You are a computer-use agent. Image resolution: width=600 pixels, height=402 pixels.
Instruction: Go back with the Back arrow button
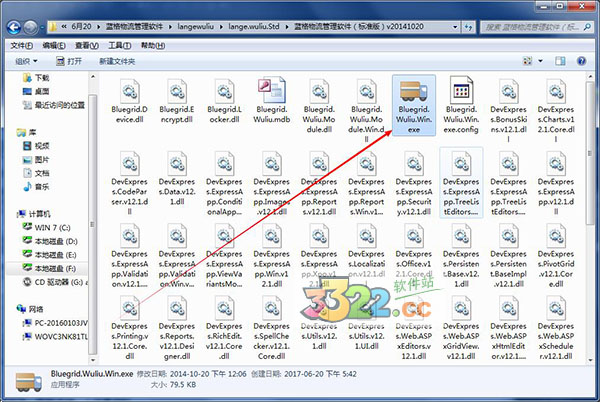14,27
